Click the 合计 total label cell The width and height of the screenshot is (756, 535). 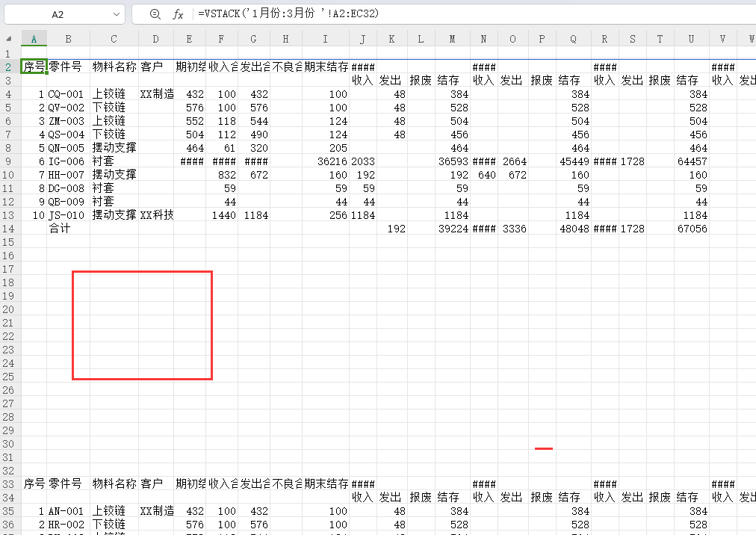(x=69, y=229)
